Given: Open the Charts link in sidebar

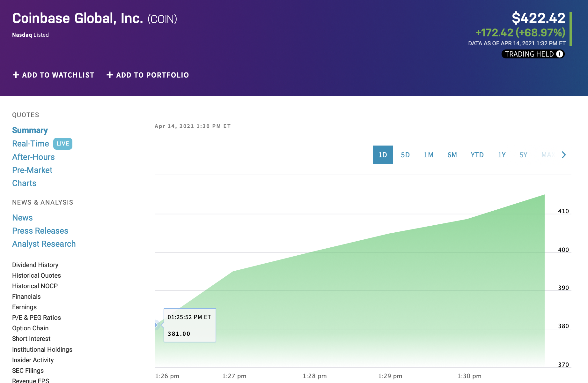Looking at the screenshot, I should pos(24,183).
